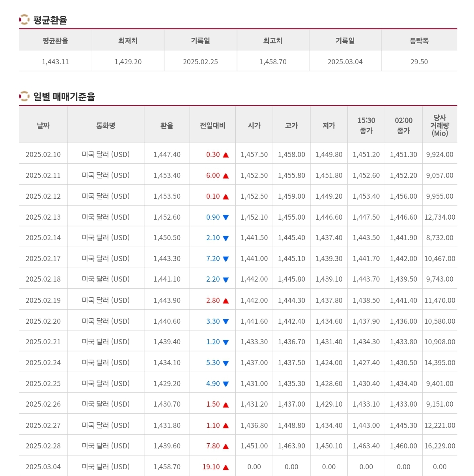The image size is (474, 476).
Task: Click the high price 1,459.00
Action: coord(291,196)
